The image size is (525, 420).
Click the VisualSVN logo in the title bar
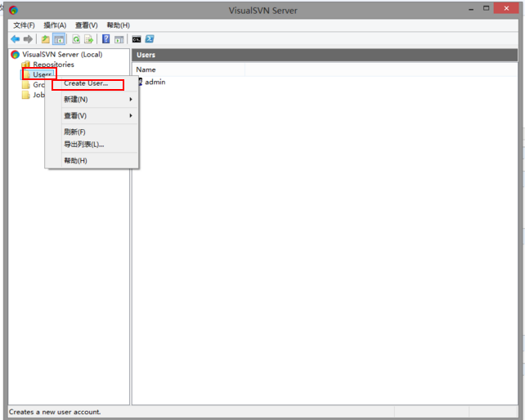click(13, 11)
